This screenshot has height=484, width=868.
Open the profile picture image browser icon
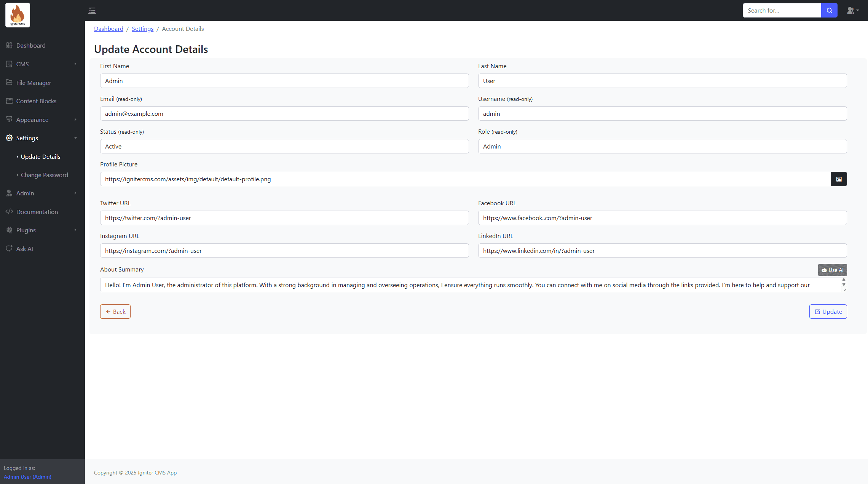839,179
